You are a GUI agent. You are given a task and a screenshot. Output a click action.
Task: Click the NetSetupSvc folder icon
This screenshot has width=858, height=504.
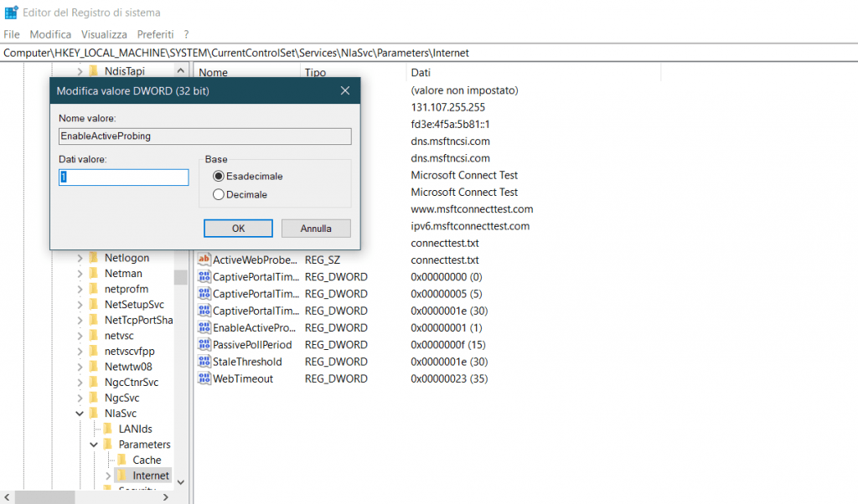point(94,305)
